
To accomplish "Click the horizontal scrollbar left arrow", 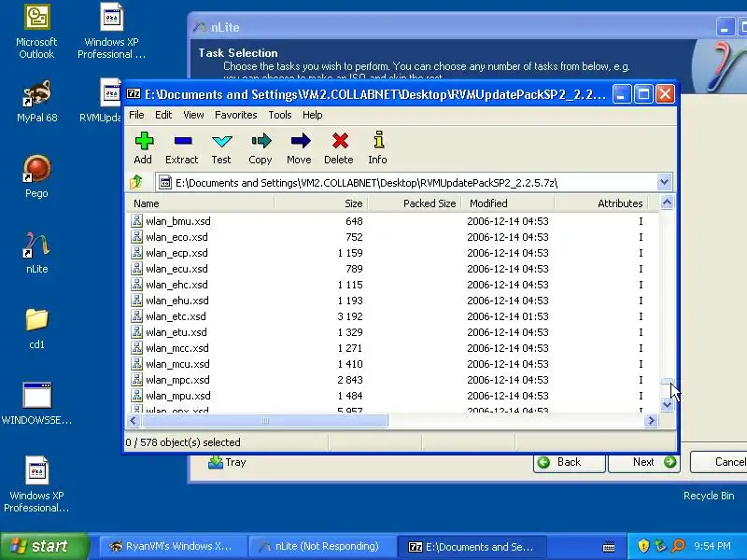I will [x=134, y=421].
